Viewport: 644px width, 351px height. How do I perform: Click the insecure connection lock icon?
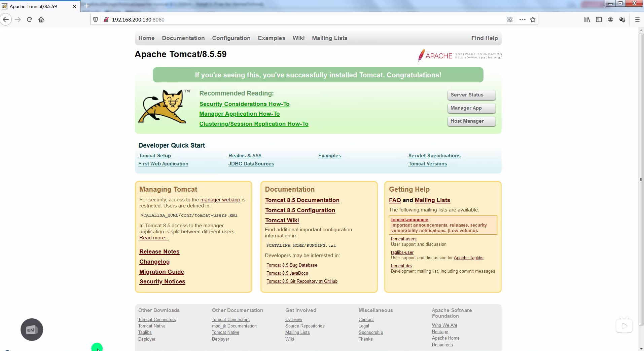pos(106,19)
